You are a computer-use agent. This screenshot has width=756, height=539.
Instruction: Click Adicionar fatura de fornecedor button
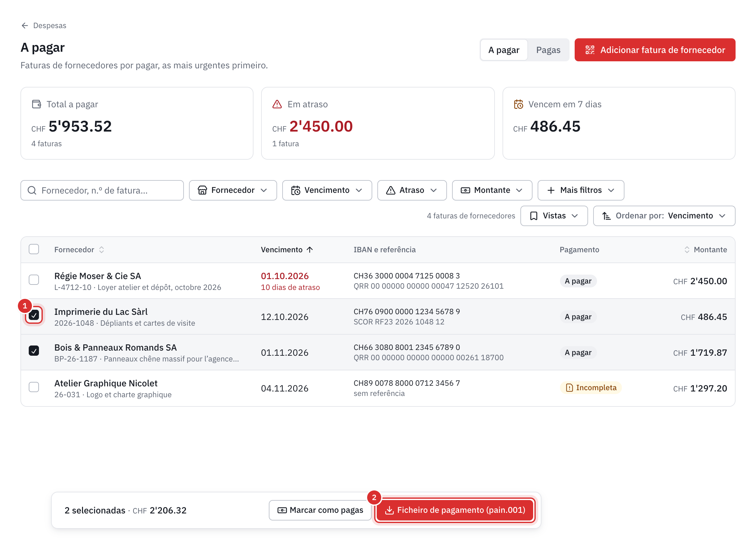point(655,50)
